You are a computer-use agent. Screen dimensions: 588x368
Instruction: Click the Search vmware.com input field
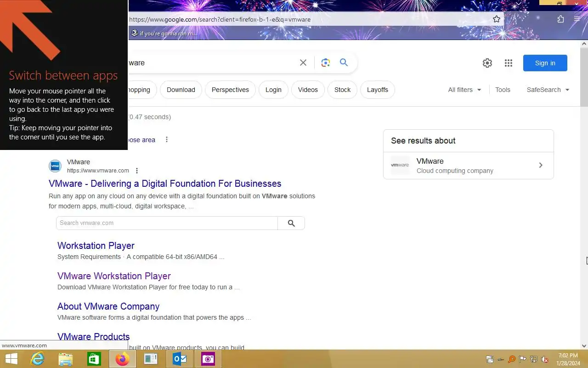pos(167,223)
